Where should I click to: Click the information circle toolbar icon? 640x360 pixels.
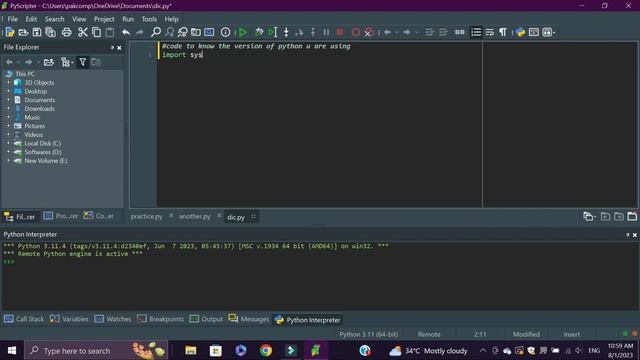(x=225, y=32)
